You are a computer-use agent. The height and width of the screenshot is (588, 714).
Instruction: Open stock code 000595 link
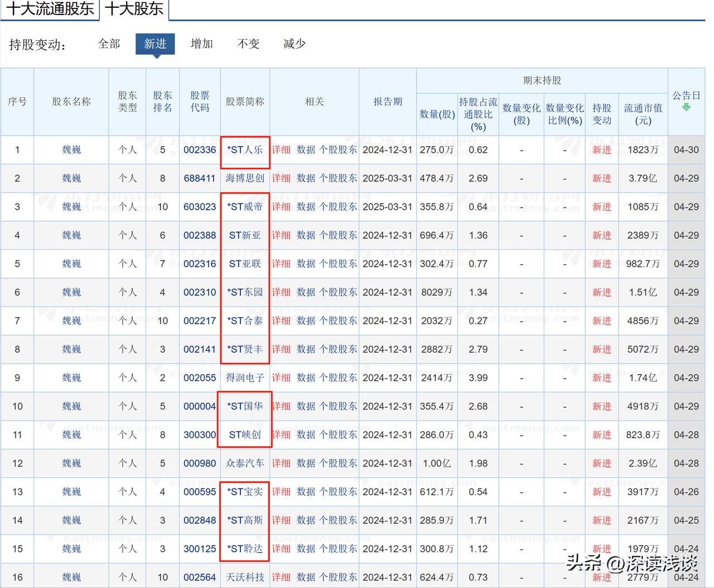[x=200, y=491]
